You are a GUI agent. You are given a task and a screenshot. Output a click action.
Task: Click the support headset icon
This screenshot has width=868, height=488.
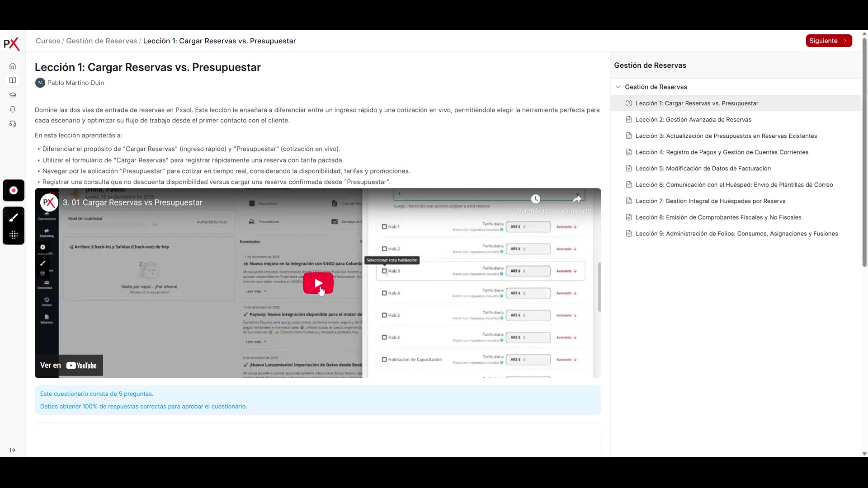point(13,124)
